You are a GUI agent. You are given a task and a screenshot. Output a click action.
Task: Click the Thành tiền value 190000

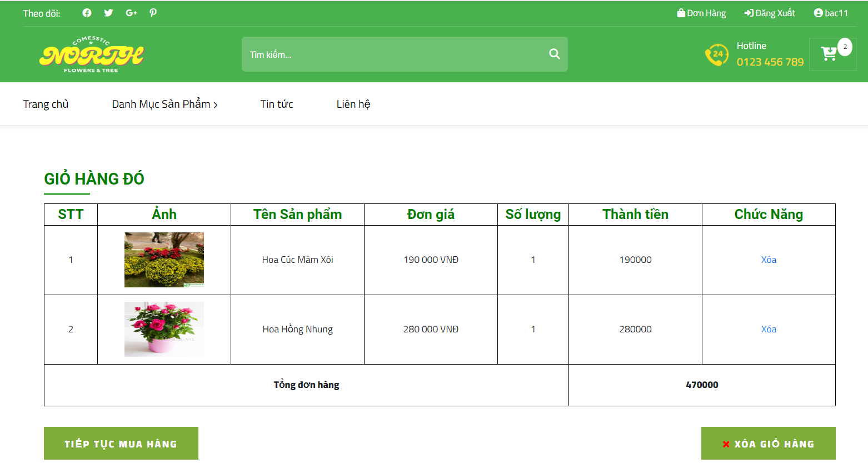click(635, 260)
